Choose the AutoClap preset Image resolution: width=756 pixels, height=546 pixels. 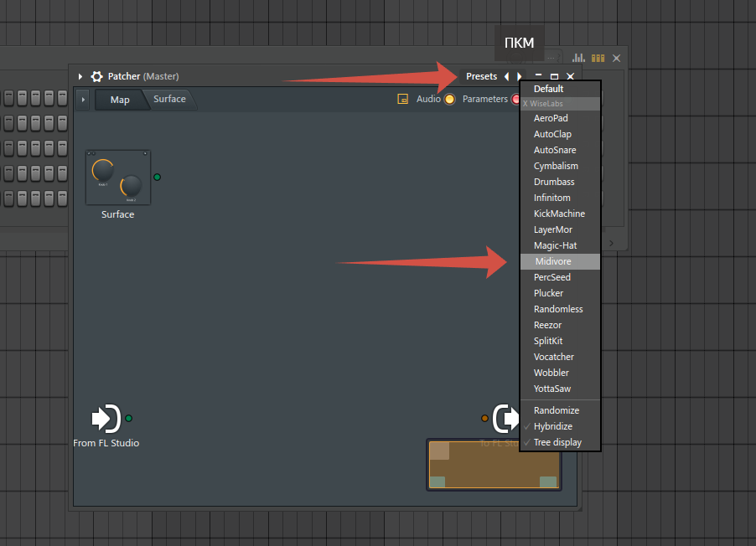pyautogui.click(x=560, y=134)
